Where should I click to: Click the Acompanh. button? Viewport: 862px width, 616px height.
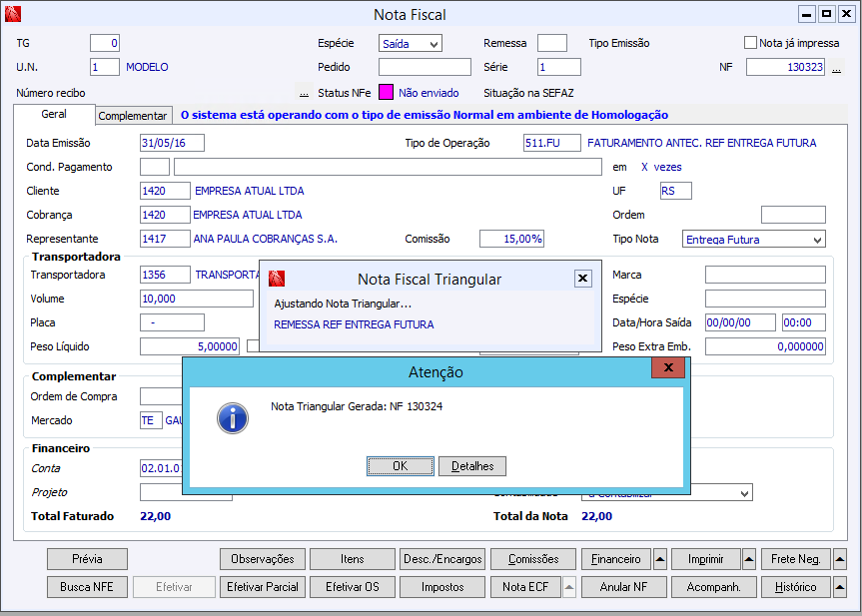(x=713, y=587)
